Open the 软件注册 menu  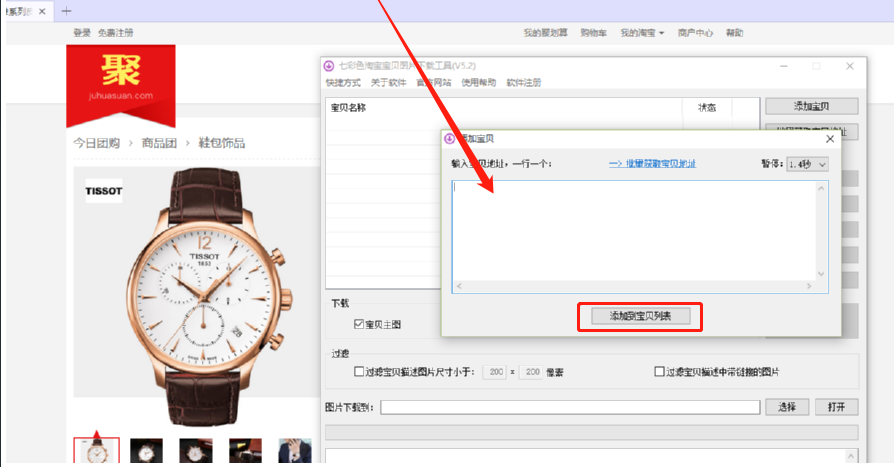tap(524, 83)
